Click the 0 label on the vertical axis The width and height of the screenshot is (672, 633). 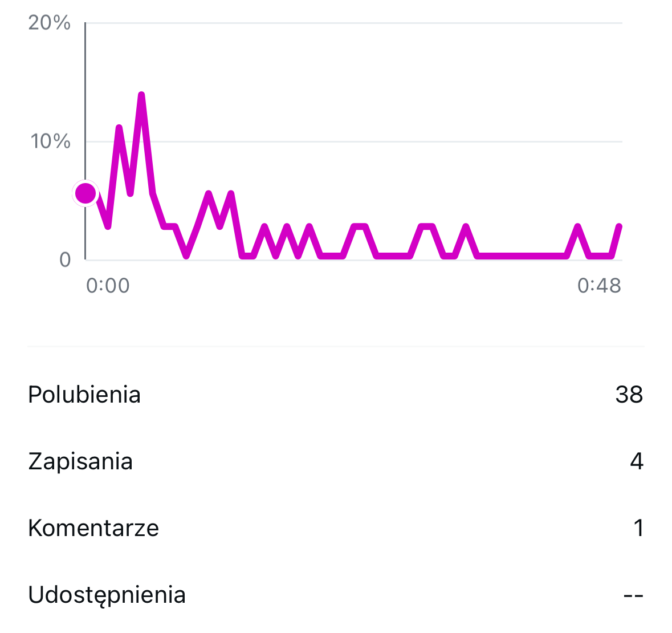tap(65, 260)
